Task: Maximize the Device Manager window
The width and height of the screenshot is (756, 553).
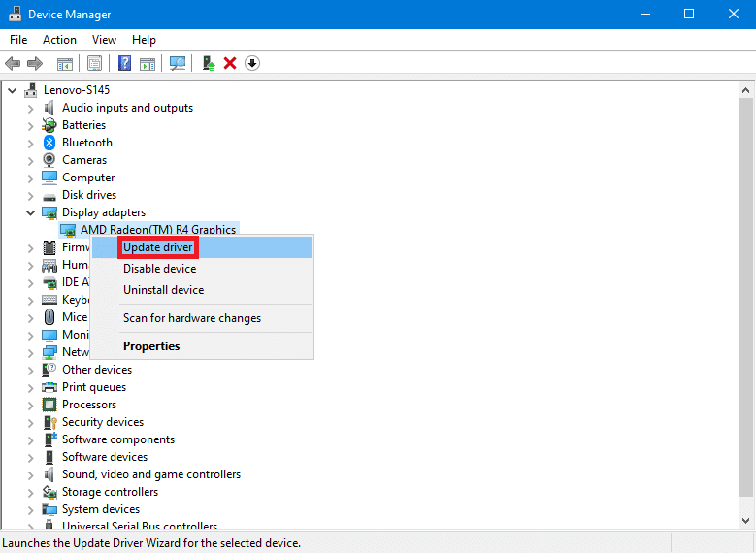Action: (689, 14)
